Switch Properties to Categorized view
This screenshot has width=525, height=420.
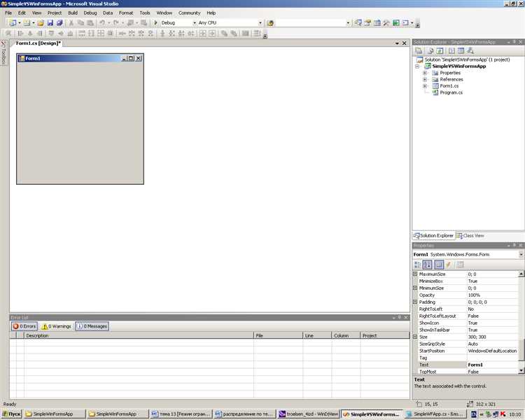[x=418, y=265]
